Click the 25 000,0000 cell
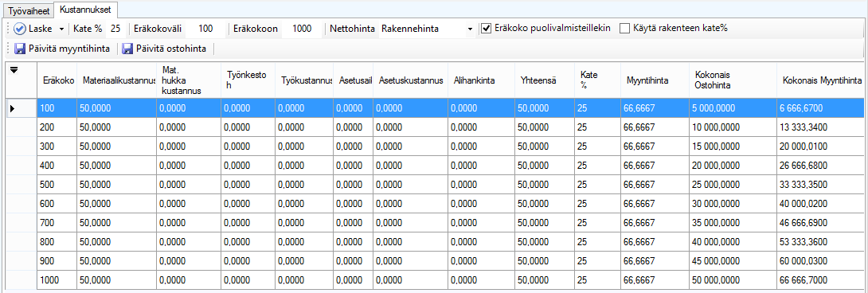The height and width of the screenshot is (293, 868). pos(733,184)
